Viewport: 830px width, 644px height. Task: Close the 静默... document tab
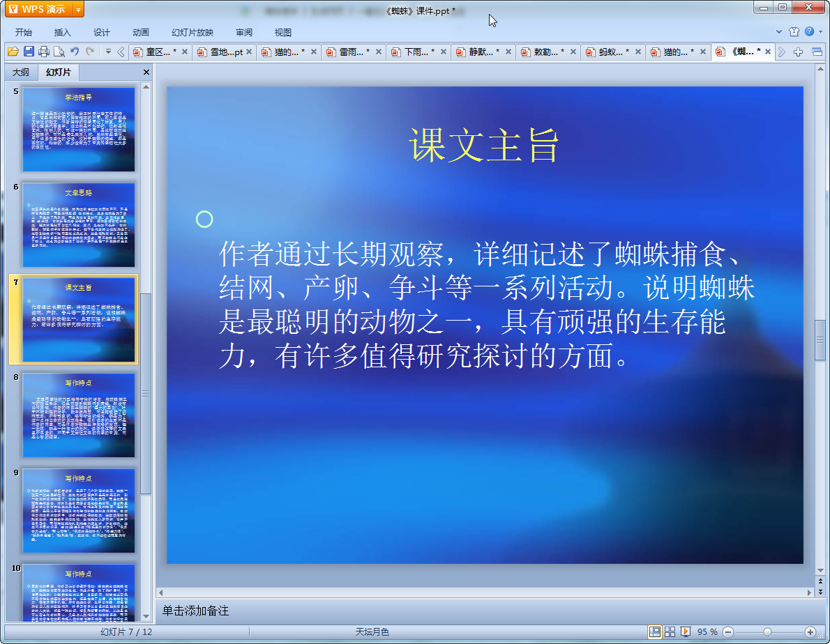click(x=508, y=52)
